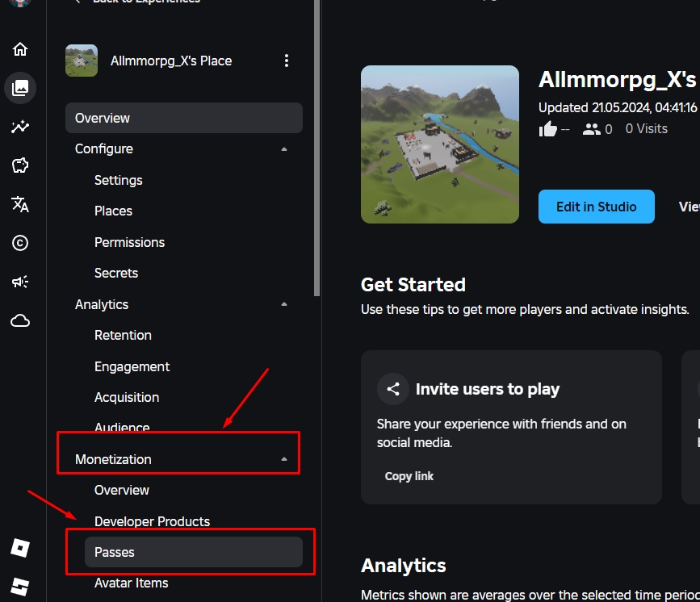Click the Roblox Studio logo icon
The width and height of the screenshot is (700, 602).
20,587
